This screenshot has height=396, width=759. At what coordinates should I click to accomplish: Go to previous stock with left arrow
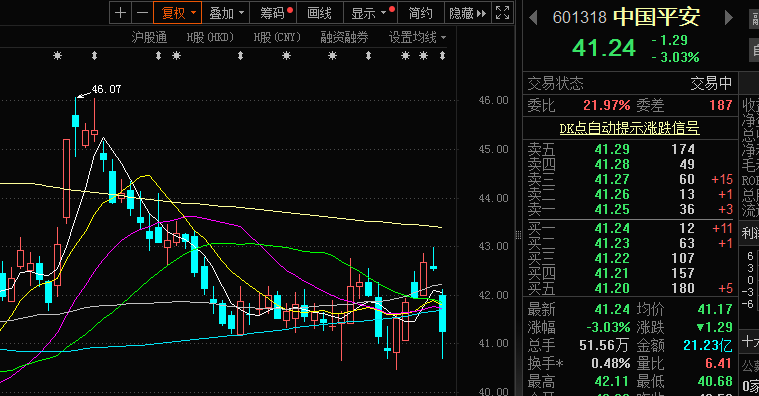click(x=533, y=18)
